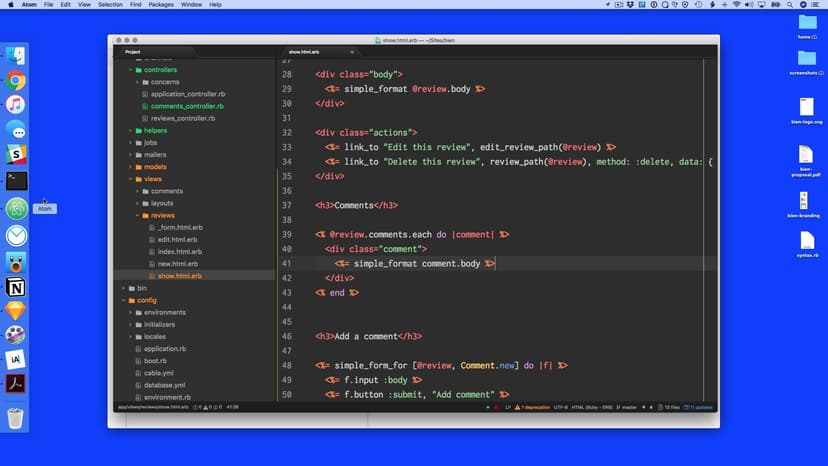Open Sketch from the dock
This screenshot has width=828, height=466.
16,312
